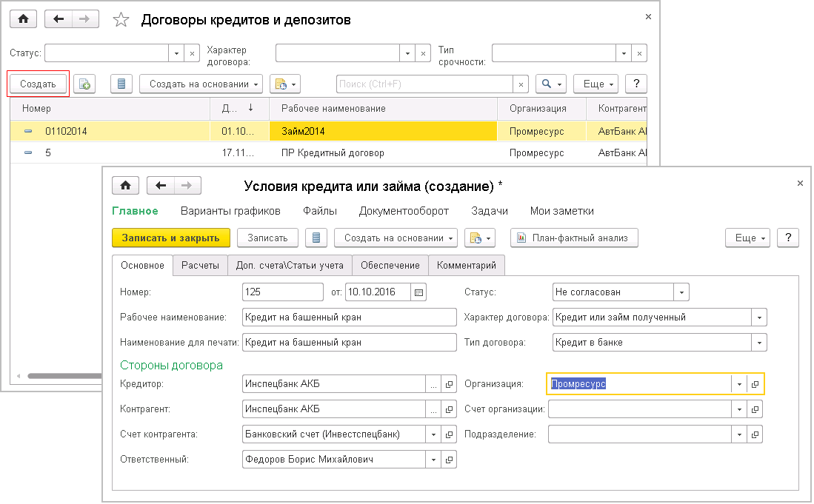
Task: Click Home icon in contracts list window
Action: (x=24, y=19)
